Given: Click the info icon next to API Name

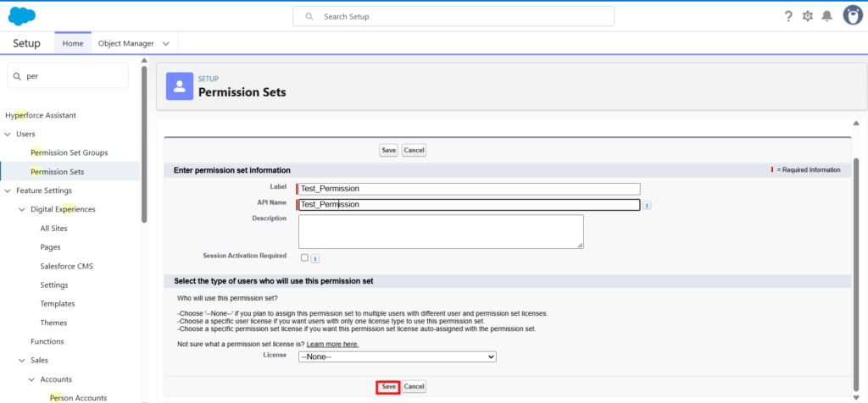Looking at the screenshot, I should point(647,205).
